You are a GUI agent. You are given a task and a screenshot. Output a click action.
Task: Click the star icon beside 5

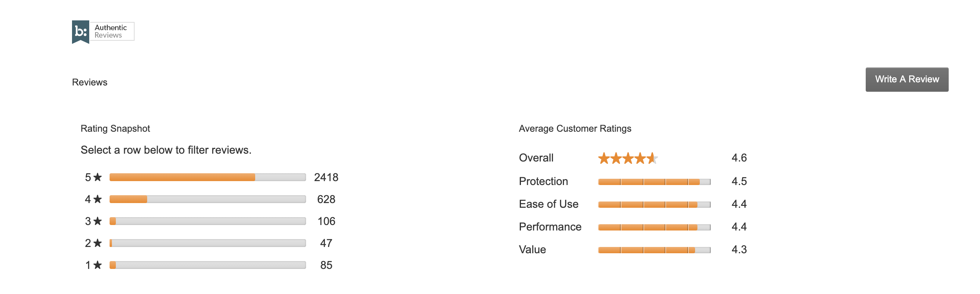coord(98,177)
